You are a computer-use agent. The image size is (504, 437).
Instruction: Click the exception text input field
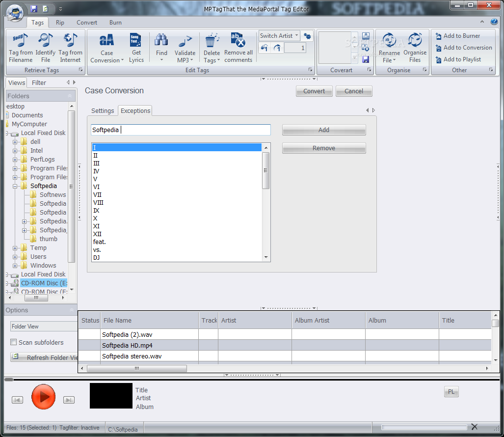pos(181,130)
